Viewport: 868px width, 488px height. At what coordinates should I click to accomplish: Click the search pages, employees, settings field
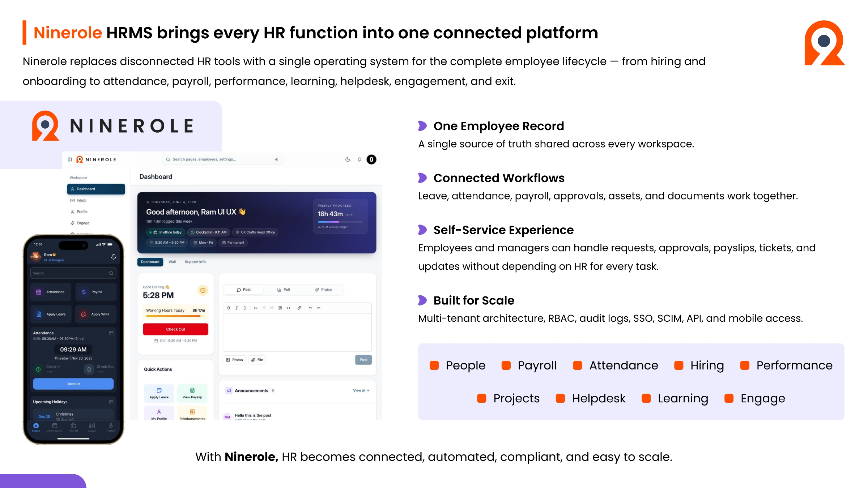[222, 159]
